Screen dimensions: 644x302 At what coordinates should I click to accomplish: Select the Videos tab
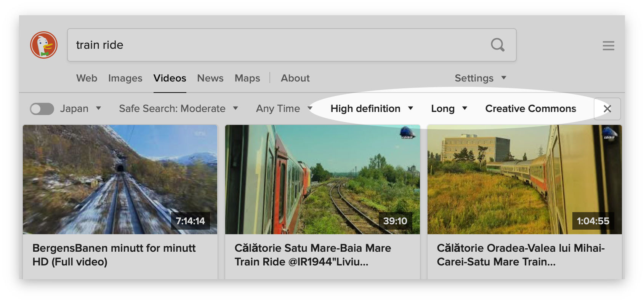tap(170, 78)
